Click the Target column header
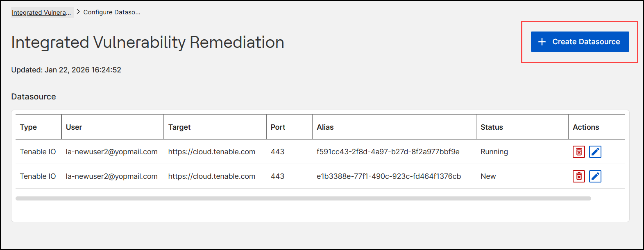644x250 pixels. pyautogui.click(x=179, y=127)
